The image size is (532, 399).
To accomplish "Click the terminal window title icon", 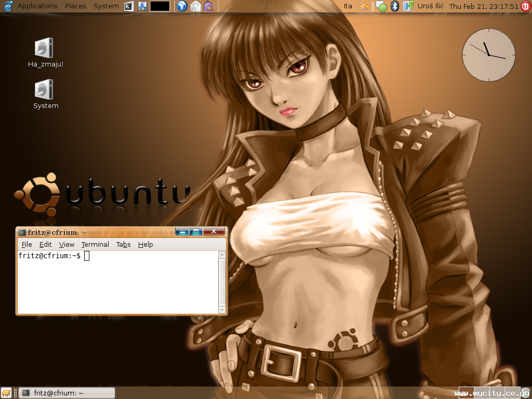I will pos(22,232).
